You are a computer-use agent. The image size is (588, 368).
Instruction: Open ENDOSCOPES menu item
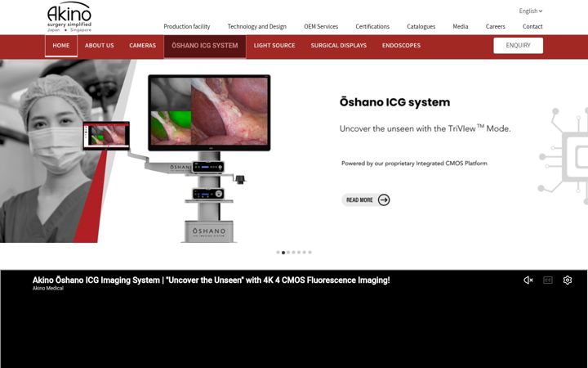point(401,46)
